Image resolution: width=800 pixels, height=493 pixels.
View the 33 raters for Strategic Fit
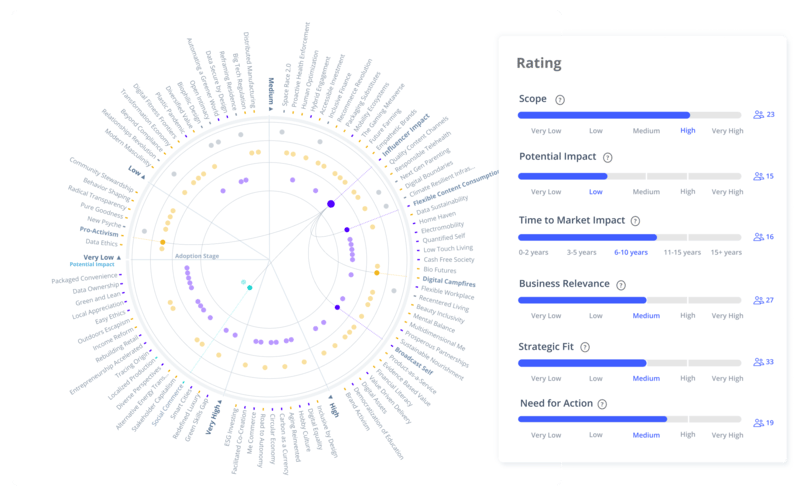pyautogui.click(x=764, y=362)
